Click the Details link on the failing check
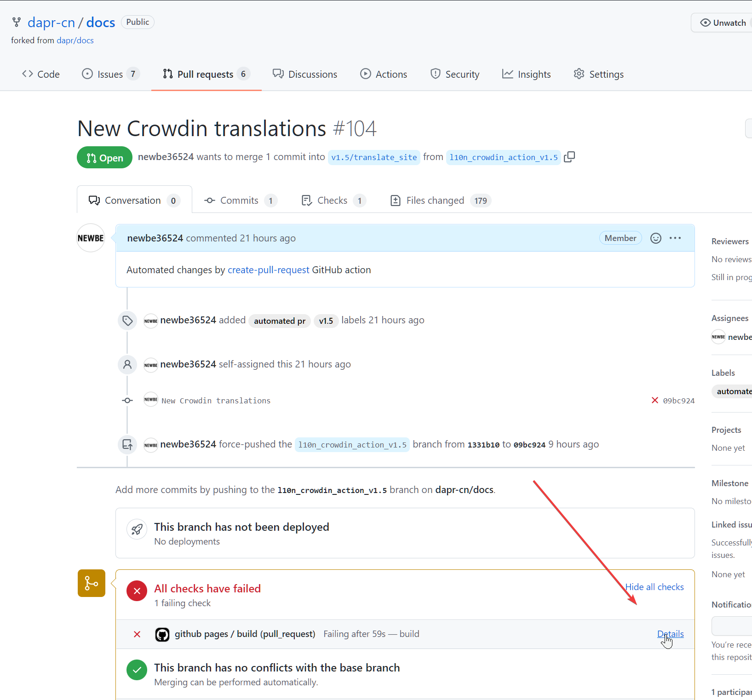 tap(670, 634)
